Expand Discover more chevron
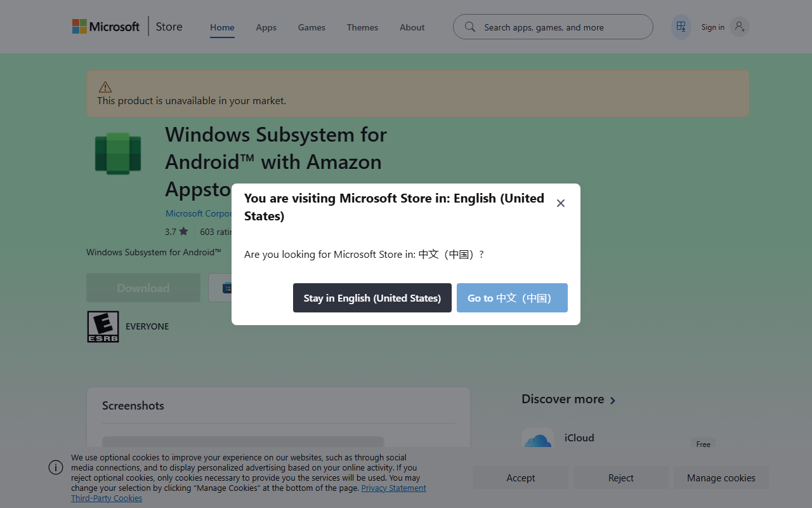812x508 pixels. (613, 400)
